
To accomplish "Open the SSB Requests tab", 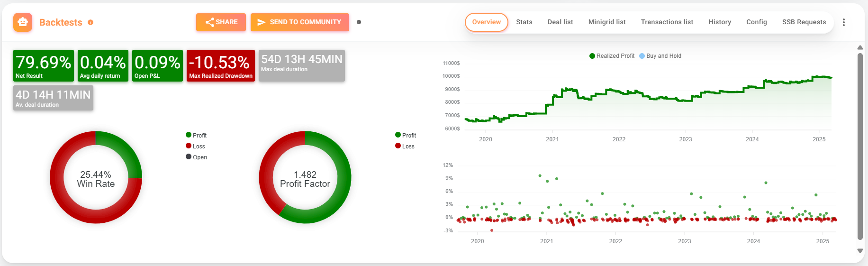I will tap(804, 22).
